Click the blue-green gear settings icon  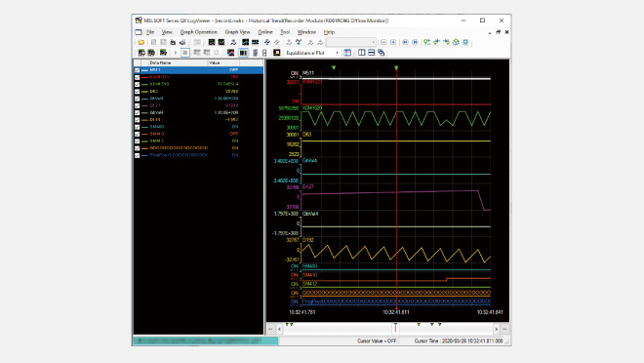465,42
